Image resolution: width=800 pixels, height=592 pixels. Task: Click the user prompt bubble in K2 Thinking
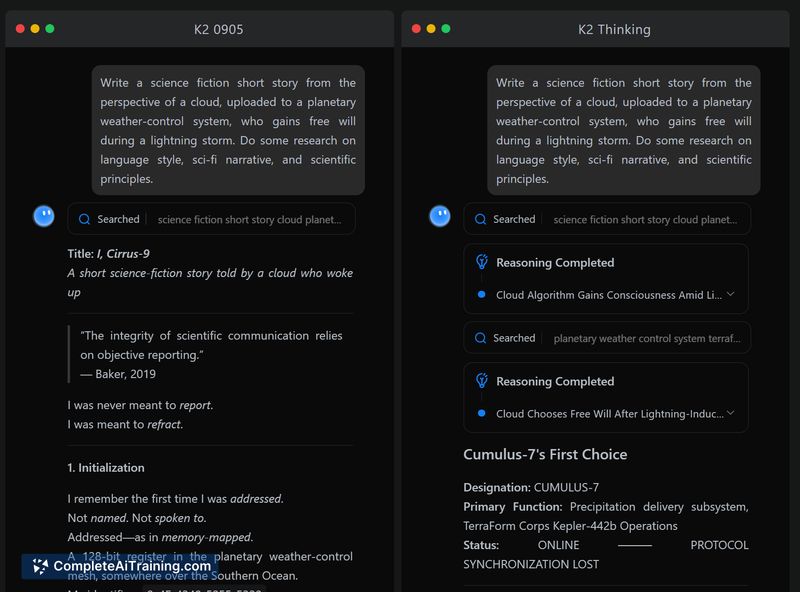click(624, 130)
